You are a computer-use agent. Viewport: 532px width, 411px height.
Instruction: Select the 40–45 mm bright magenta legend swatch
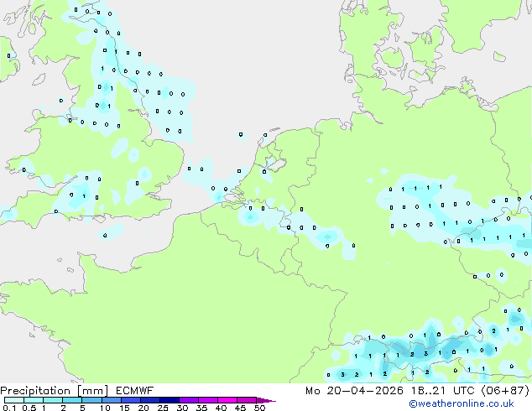click(x=227, y=400)
